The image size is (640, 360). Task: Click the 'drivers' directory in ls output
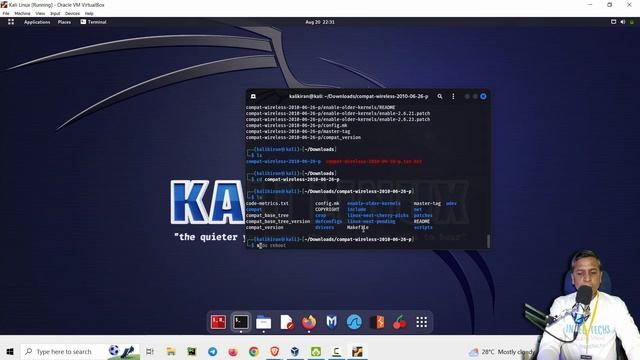[x=324, y=227]
